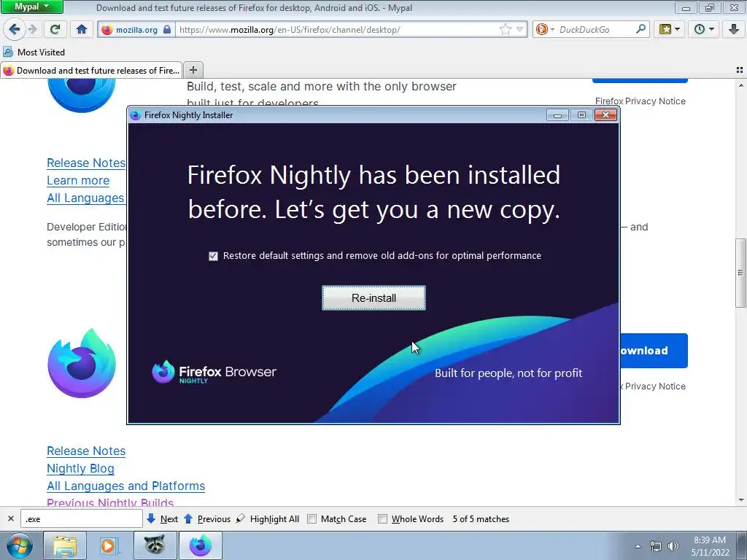Open the Learn more link
This screenshot has height=560, width=747.
(x=78, y=181)
